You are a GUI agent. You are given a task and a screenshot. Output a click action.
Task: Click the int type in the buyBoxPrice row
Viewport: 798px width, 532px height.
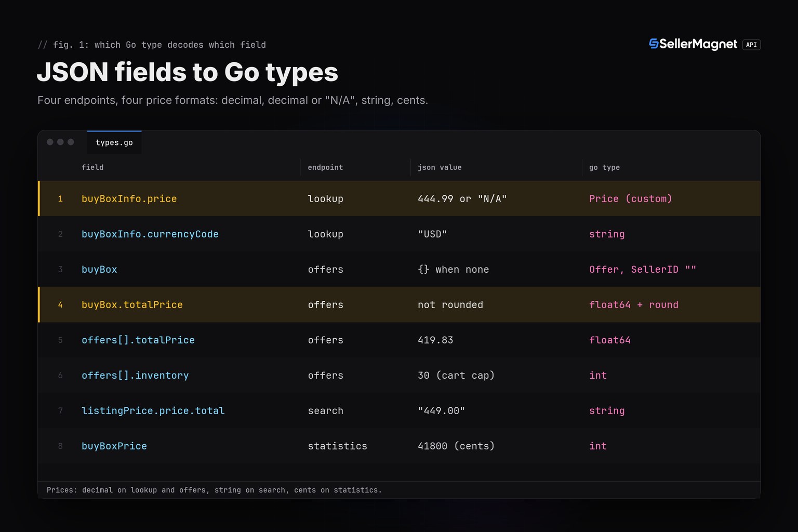tap(598, 446)
